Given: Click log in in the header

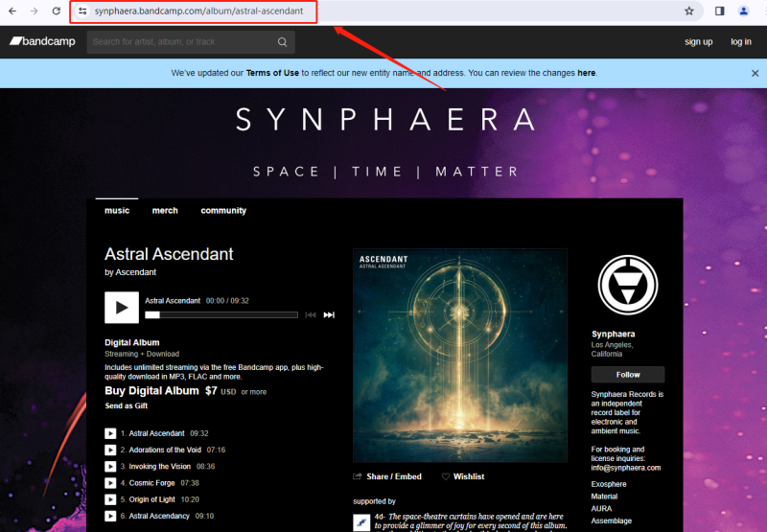Looking at the screenshot, I should [741, 42].
